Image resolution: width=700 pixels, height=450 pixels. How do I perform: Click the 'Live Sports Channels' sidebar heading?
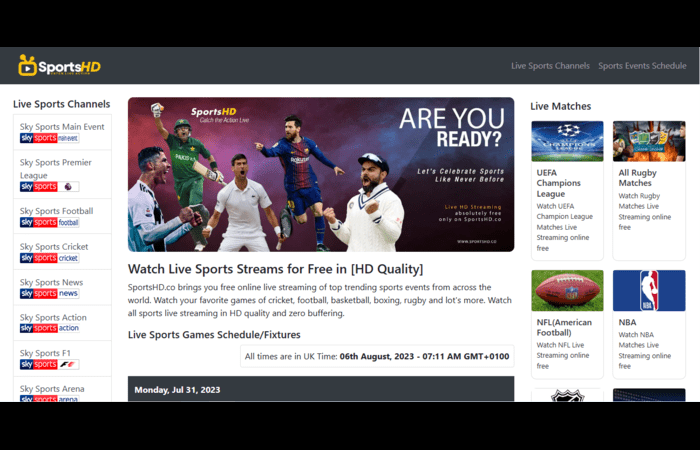pos(62,104)
